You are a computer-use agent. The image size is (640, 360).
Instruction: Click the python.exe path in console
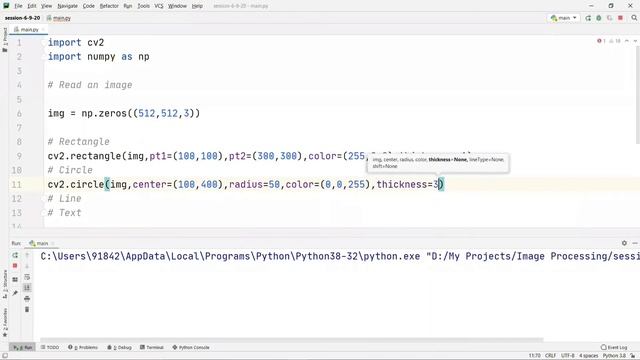tap(230, 256)
